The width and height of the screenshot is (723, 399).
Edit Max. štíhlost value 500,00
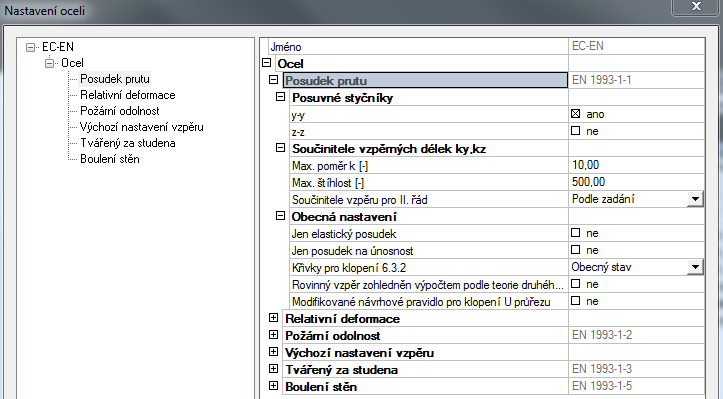pyautogui.click(x=636, y=182)
